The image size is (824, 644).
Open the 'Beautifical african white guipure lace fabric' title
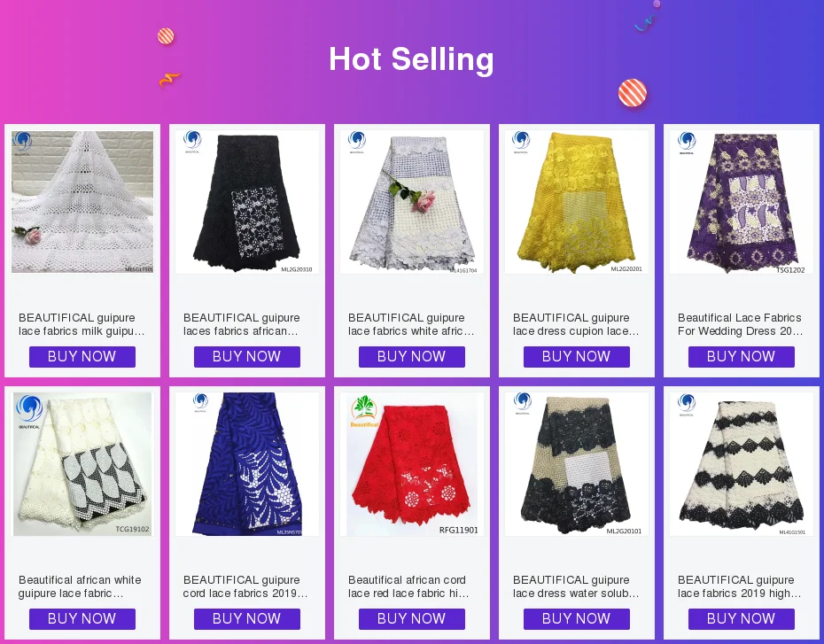pos(80,586)
